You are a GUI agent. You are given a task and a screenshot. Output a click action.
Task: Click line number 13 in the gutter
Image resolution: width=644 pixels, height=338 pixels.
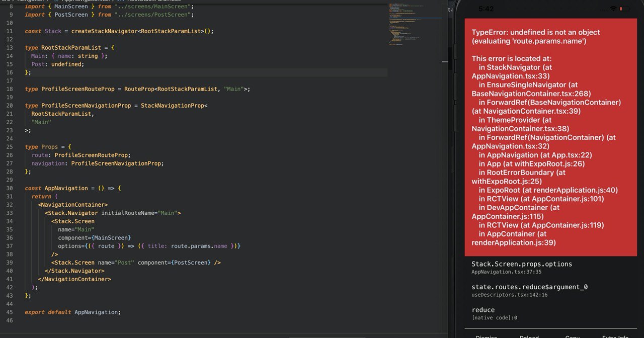tap(10, 48)
